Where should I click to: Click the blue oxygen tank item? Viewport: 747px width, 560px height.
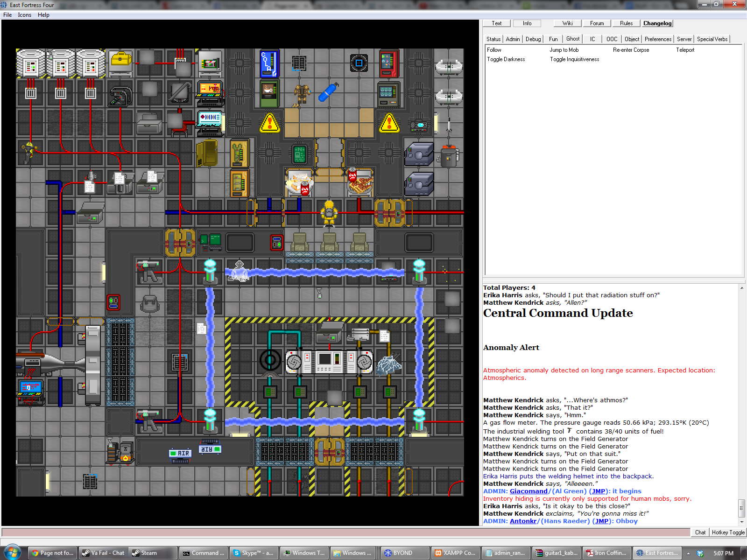(328, 92)
